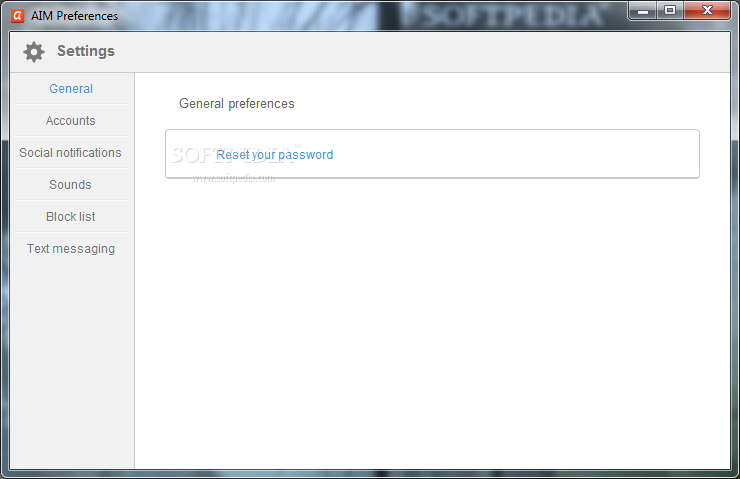Viewport: 740px width, 479px height.
Task: Select the Sounds section
Action: click(x=70, y=185)
